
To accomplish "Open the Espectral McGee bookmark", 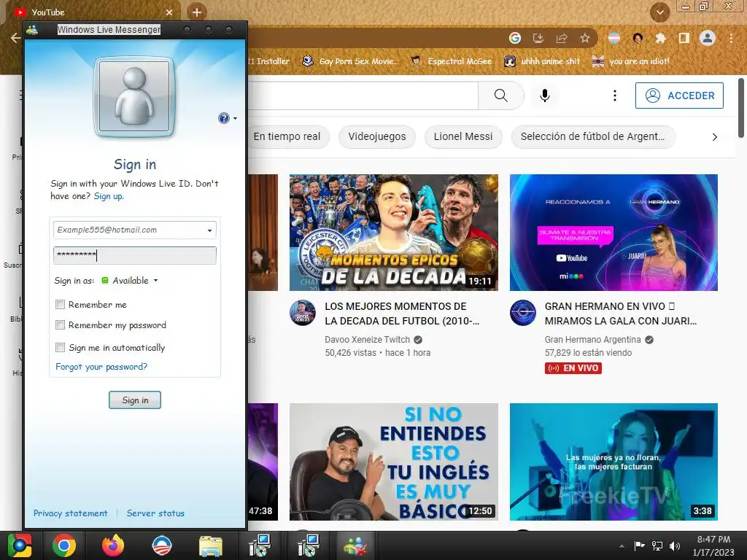I will pos(452,61).
